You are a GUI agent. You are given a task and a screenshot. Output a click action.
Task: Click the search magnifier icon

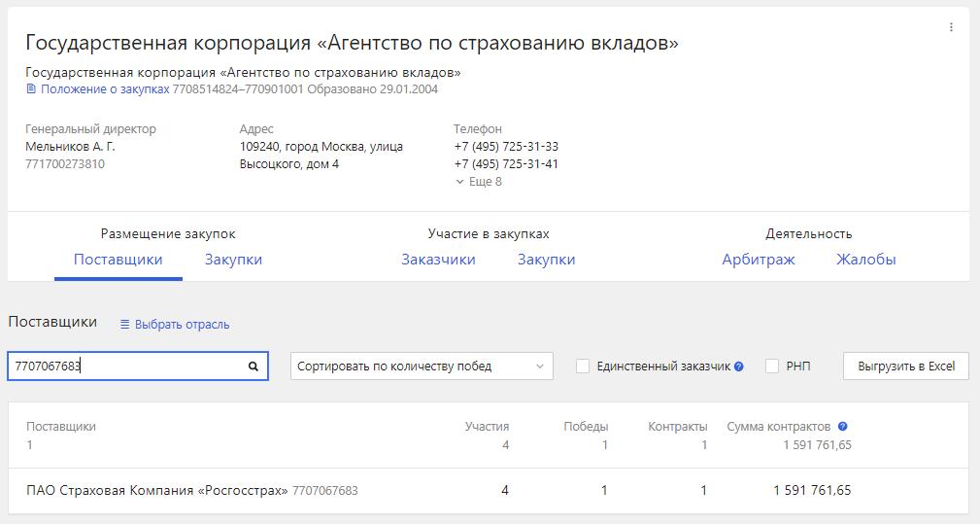[253, 367]
